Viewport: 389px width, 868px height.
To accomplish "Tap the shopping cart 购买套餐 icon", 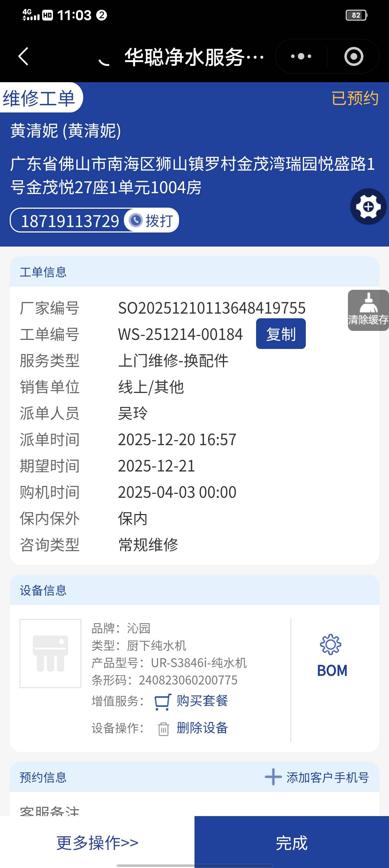I will (163, 701).
